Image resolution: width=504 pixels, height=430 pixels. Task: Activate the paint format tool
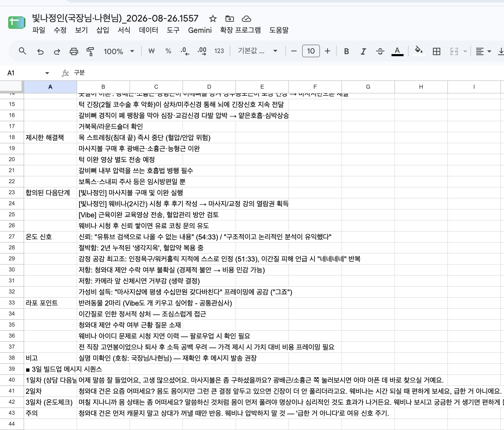click(90, 51)
